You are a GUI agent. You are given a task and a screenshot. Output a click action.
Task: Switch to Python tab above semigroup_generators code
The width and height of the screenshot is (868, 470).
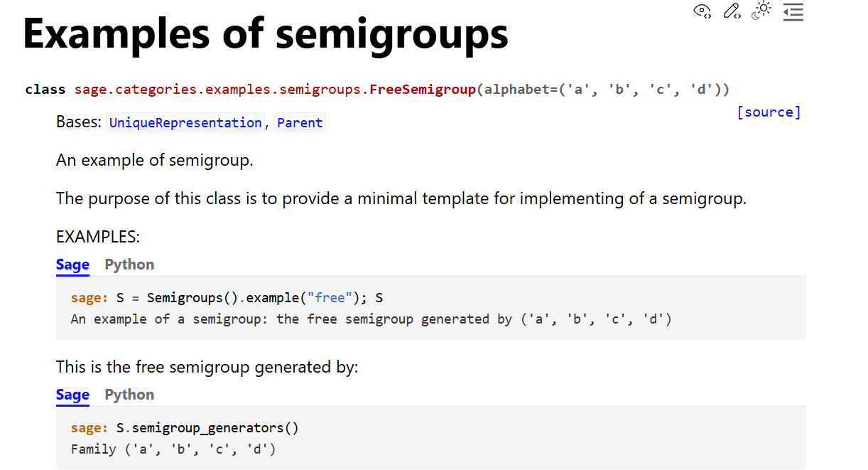coord(129,395)
